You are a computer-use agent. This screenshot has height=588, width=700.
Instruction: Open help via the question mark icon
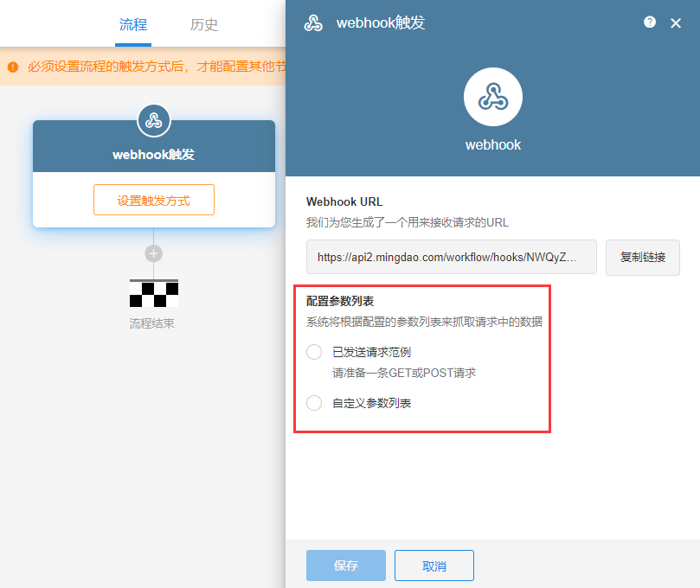click(650, 22)
